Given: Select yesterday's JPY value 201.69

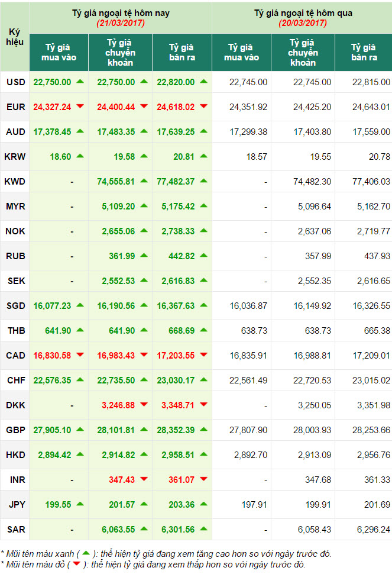Looking at the screenshot, I should 377,504.
